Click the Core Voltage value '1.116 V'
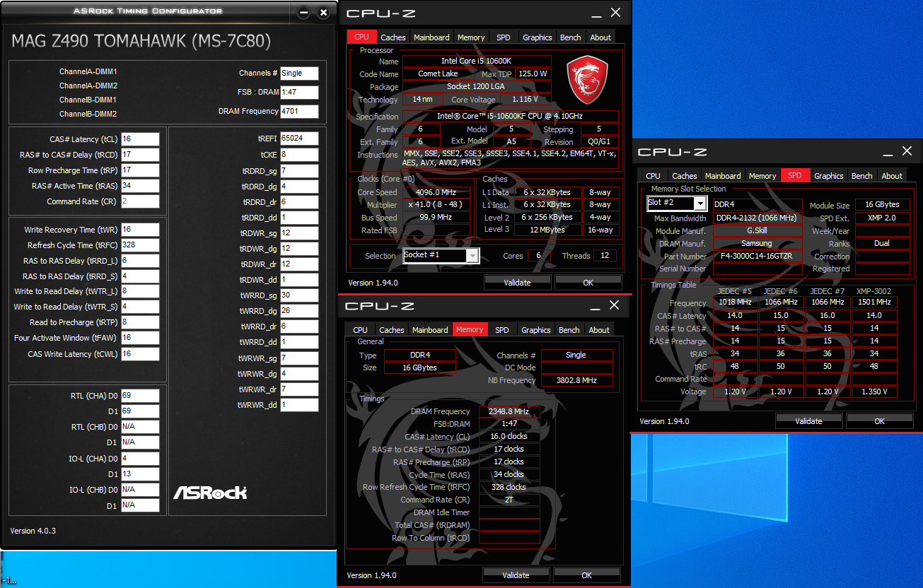The width and height of the screenshot is (923, 588). (x=524, y=100)
